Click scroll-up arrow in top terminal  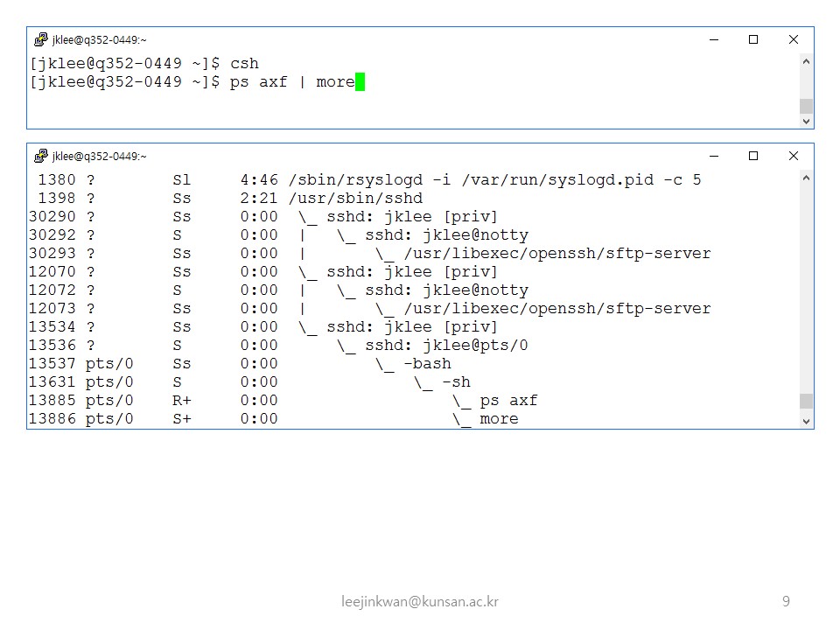806,61
